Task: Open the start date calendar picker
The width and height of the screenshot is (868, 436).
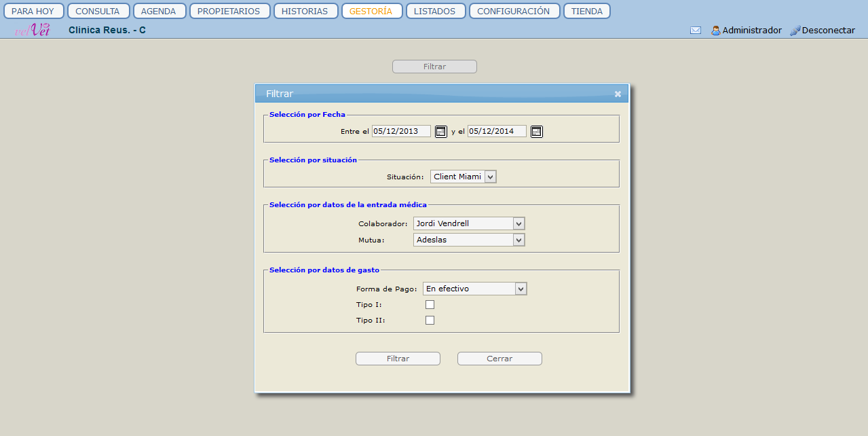Action: pyautogui.click(x=440, y=132)
